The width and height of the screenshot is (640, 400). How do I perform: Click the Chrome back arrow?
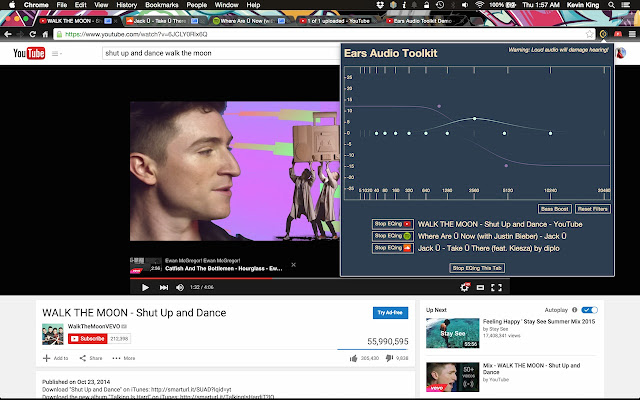click(x=8, y=34)
